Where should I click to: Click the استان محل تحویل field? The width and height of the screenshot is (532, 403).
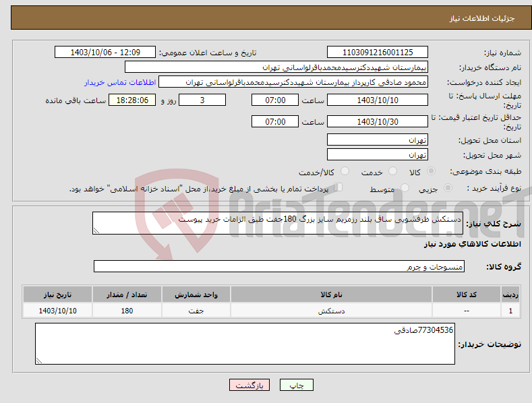click(x=378, y=139)
